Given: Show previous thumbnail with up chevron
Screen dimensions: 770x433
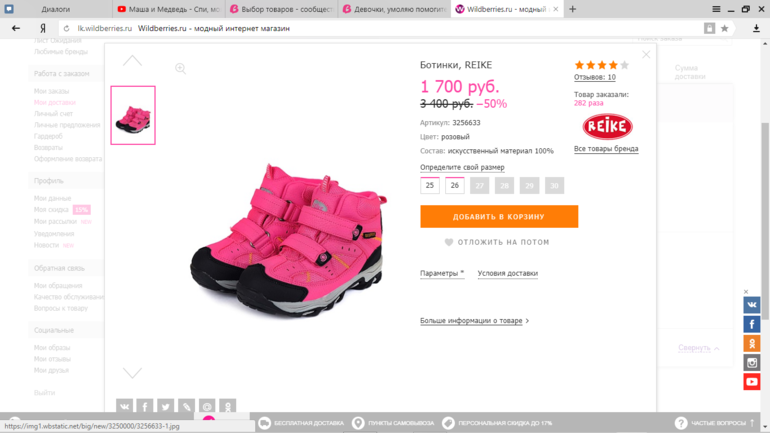Looking at the screenshot, I should click(132, 61).
